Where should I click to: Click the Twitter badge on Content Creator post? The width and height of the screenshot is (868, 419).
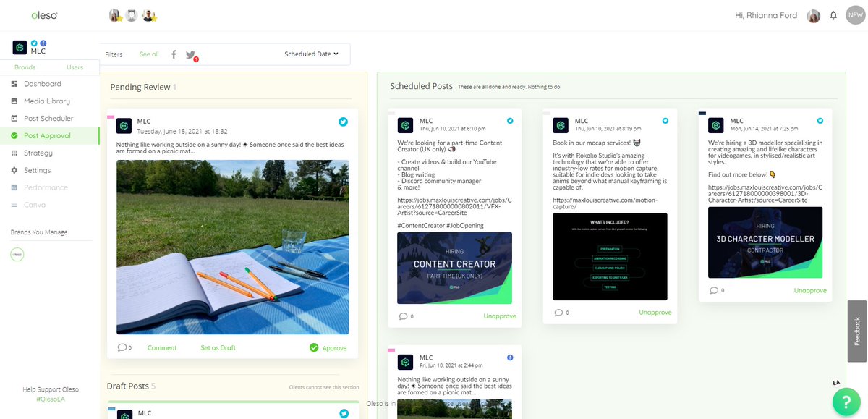point(510,121)
